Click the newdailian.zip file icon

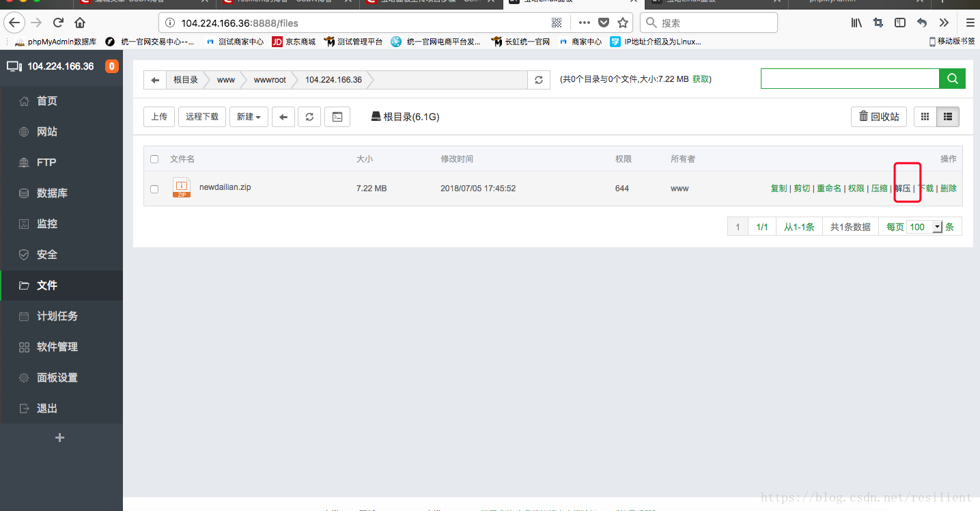pyautogui.click(x=182, y=188)
